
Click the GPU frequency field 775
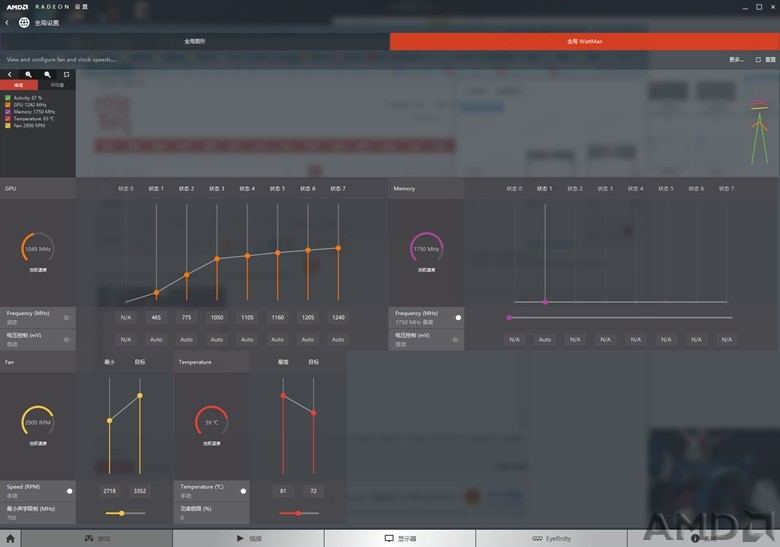187,317
